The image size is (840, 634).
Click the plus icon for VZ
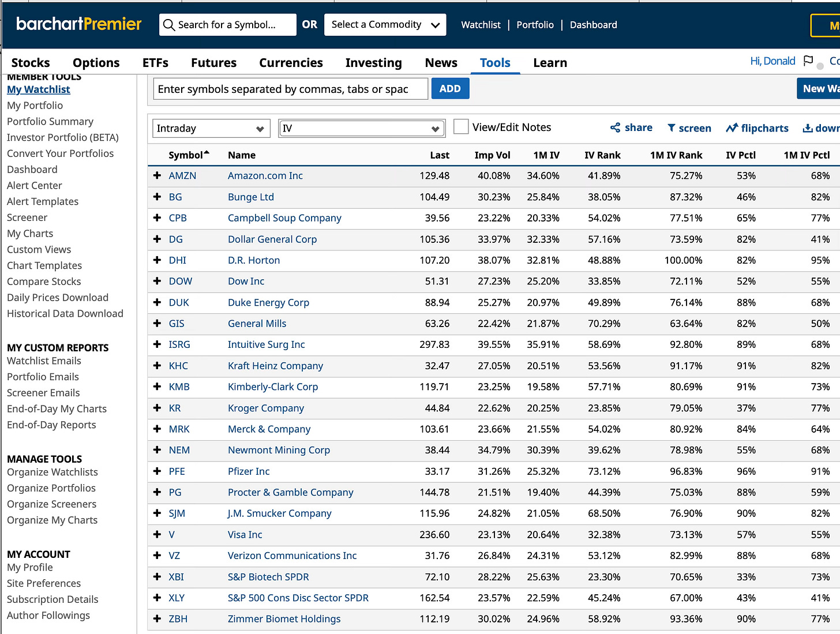pyautogui.click(x=157, y=556)
